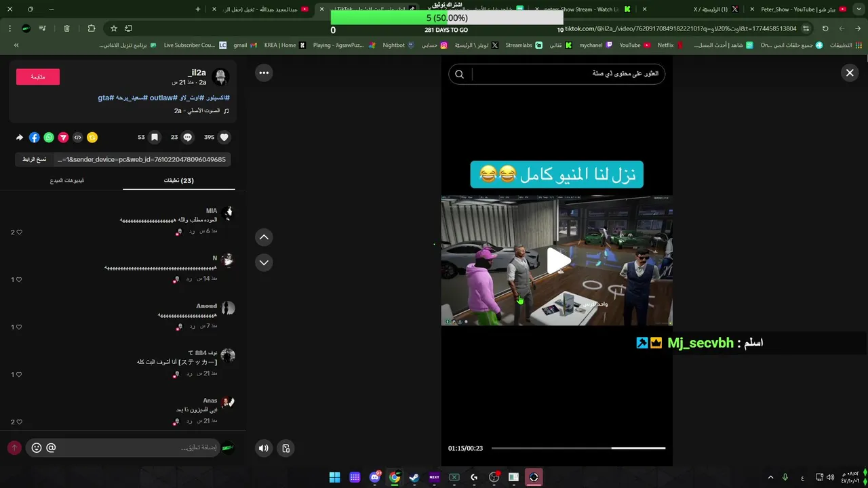868x488 pixels.
Task: Bookmark this page with star icon
Action: tap(114, 28)
